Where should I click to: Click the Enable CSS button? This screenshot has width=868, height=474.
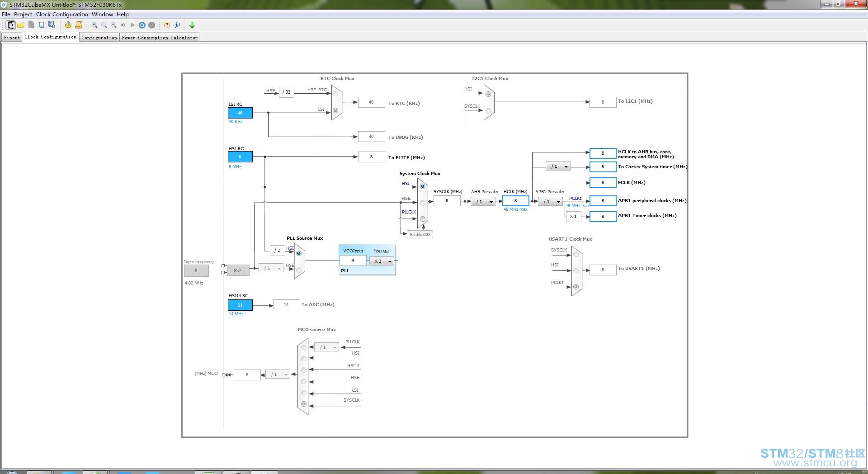[420, 234]
